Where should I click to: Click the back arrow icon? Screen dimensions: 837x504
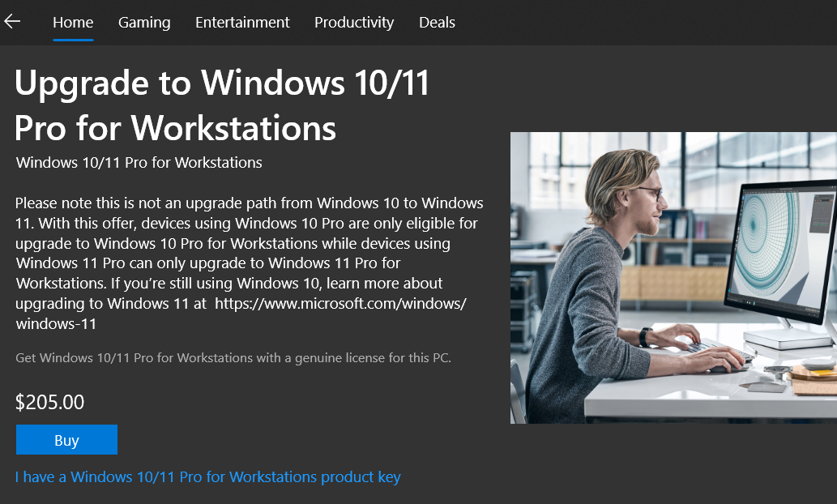pos(12,22)
